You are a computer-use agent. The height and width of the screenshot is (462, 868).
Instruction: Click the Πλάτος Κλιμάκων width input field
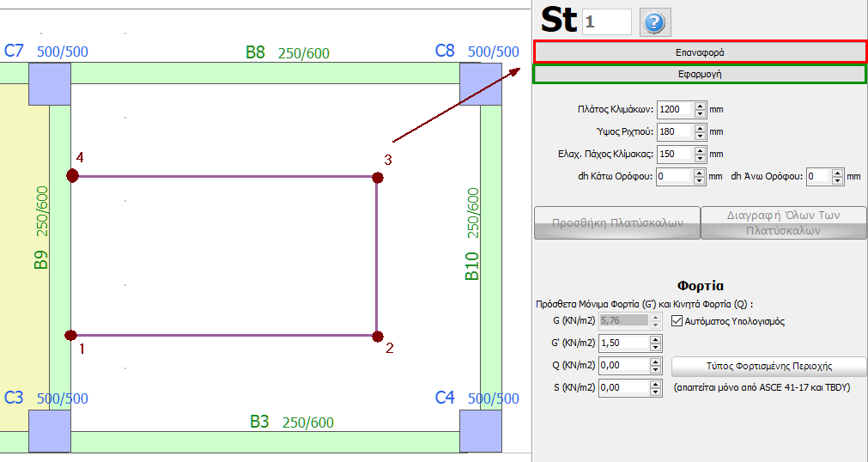(x=674, y=110)
